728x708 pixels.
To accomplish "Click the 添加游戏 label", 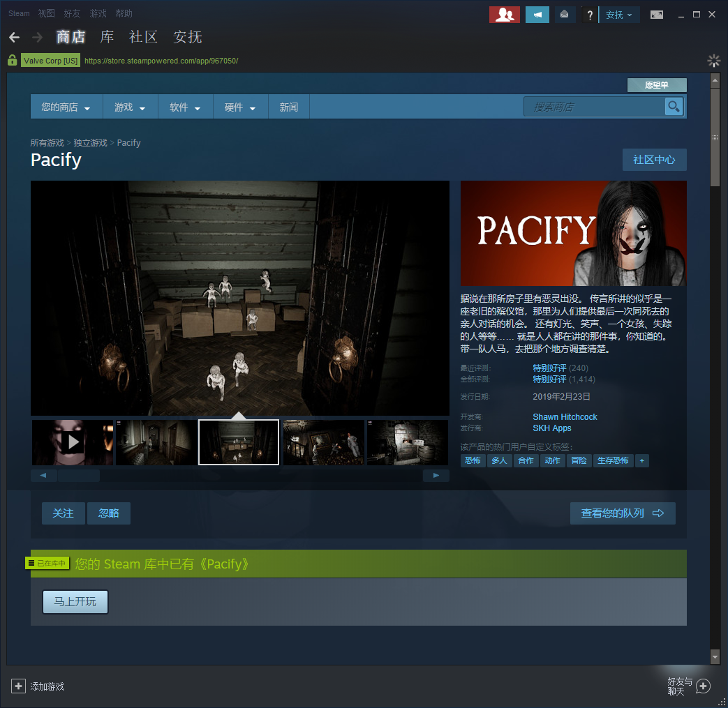I will pyautogui.click(x=47, y=686).
